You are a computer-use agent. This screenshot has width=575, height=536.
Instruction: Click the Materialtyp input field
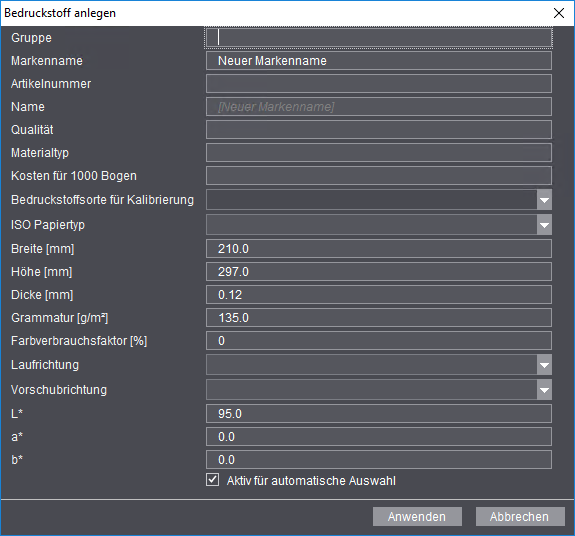(x=379, y=153)
